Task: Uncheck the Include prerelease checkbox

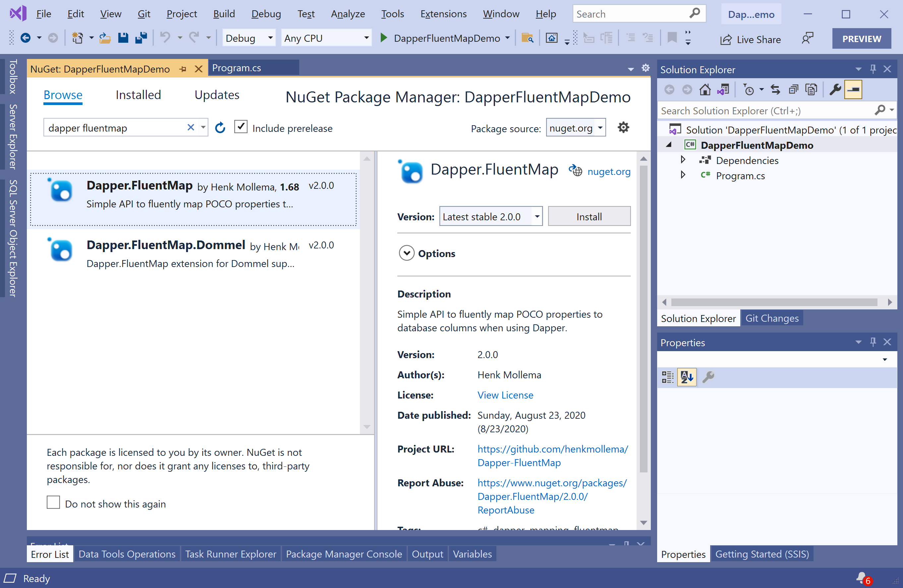Action: [241, 127]
